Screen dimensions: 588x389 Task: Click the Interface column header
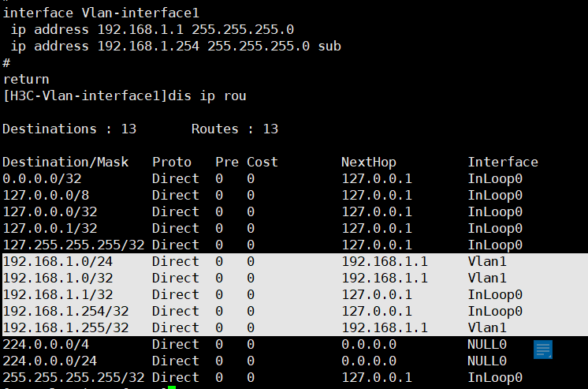coord(503,162)
